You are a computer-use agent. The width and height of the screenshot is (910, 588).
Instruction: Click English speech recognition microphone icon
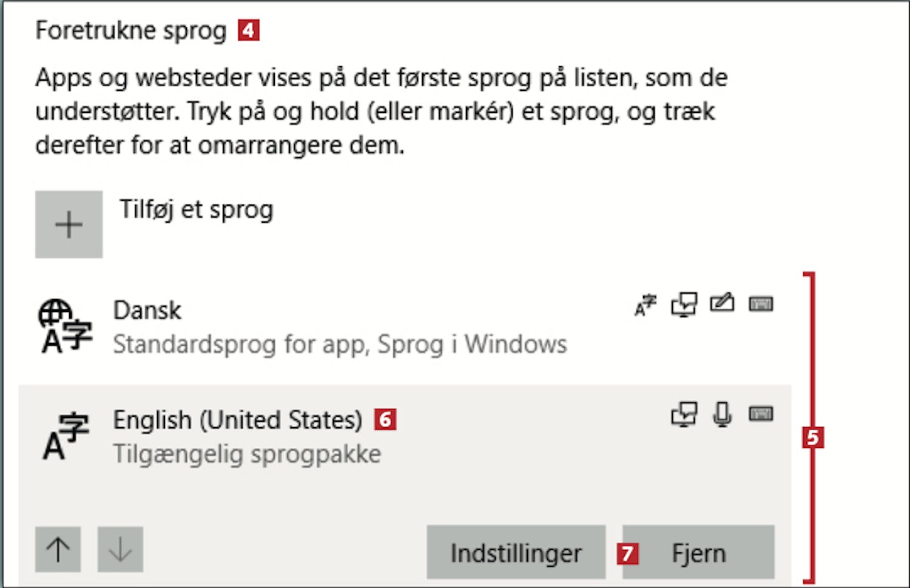[722, 414]
